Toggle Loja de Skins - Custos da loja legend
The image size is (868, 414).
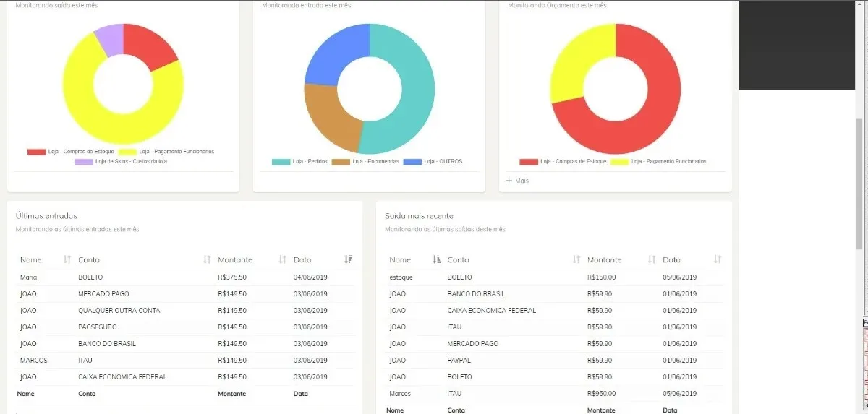point(120,161)
